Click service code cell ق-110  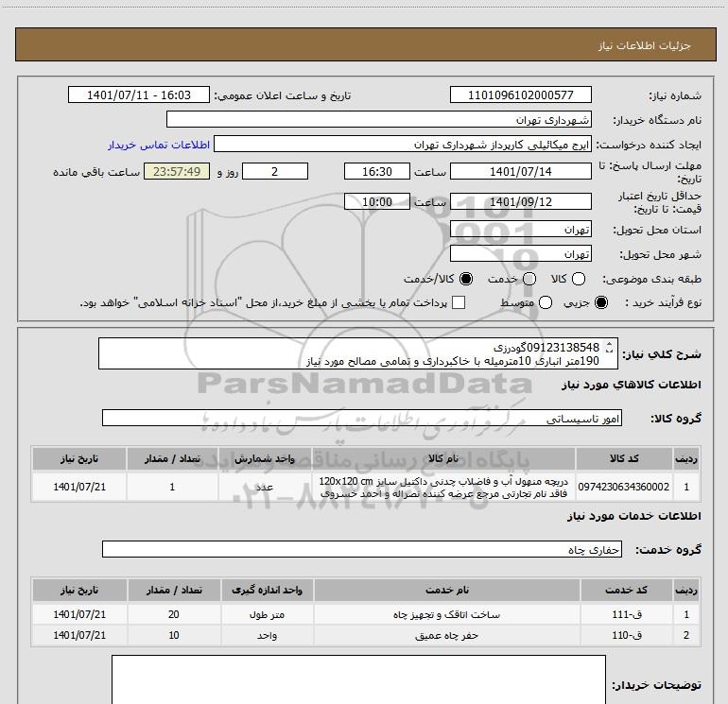626,635
